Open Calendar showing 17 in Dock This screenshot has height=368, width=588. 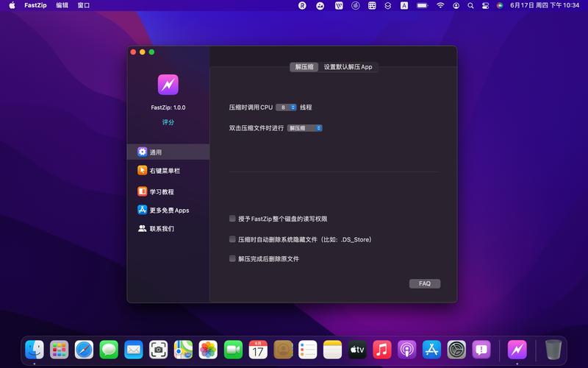pyautogui.click(x=258, y=350)
